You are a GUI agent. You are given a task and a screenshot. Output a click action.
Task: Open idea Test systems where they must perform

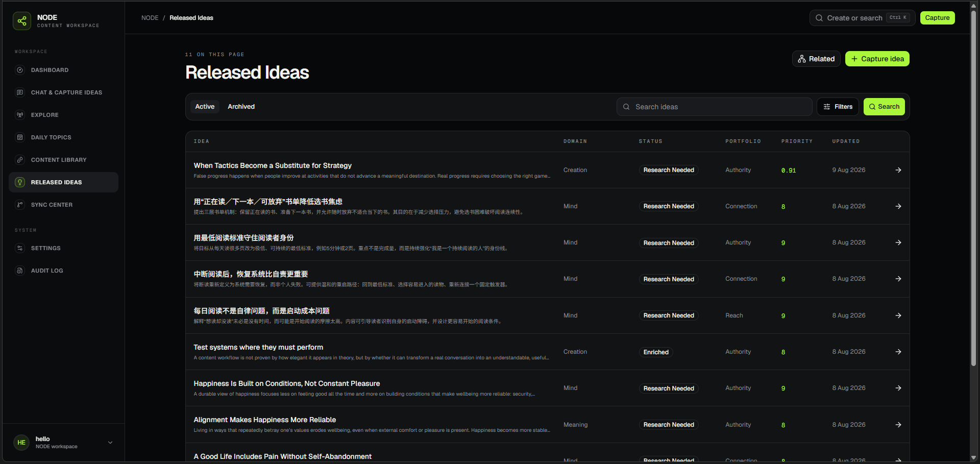coord(258,347)
